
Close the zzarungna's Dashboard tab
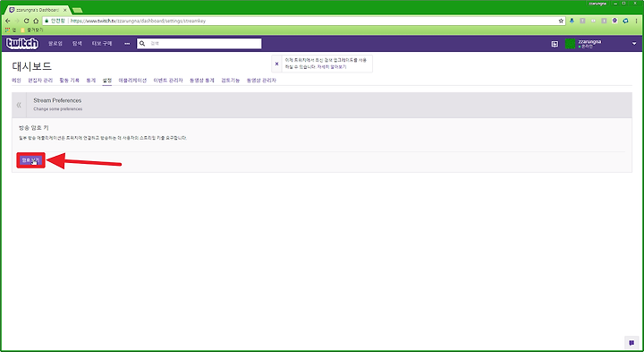[x=64, y=10]
